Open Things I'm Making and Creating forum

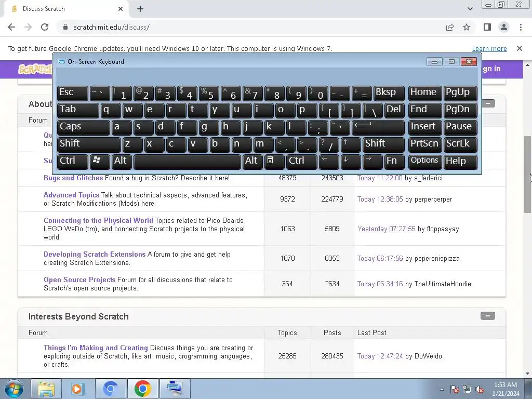click(96, 348)
